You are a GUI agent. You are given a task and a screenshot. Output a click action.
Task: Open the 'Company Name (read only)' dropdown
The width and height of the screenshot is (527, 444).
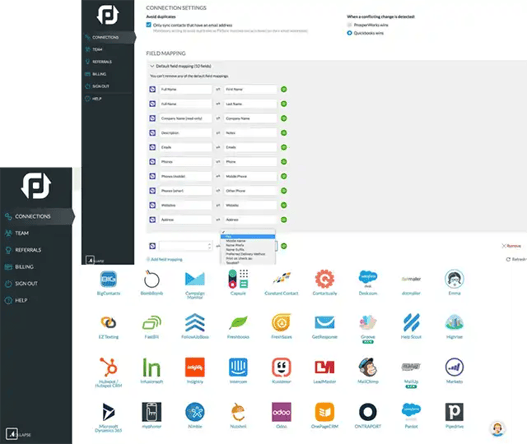(185, 118)
